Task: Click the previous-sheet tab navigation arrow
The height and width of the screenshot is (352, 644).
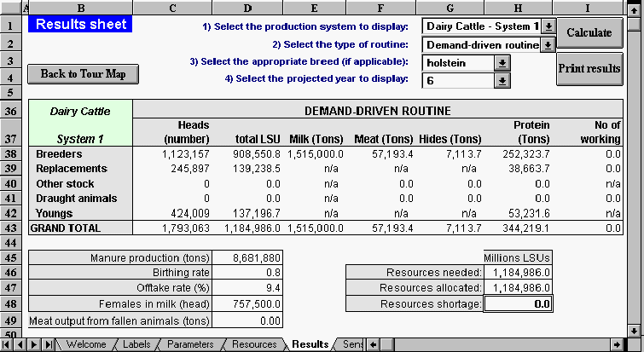Action: coord(22,344)
